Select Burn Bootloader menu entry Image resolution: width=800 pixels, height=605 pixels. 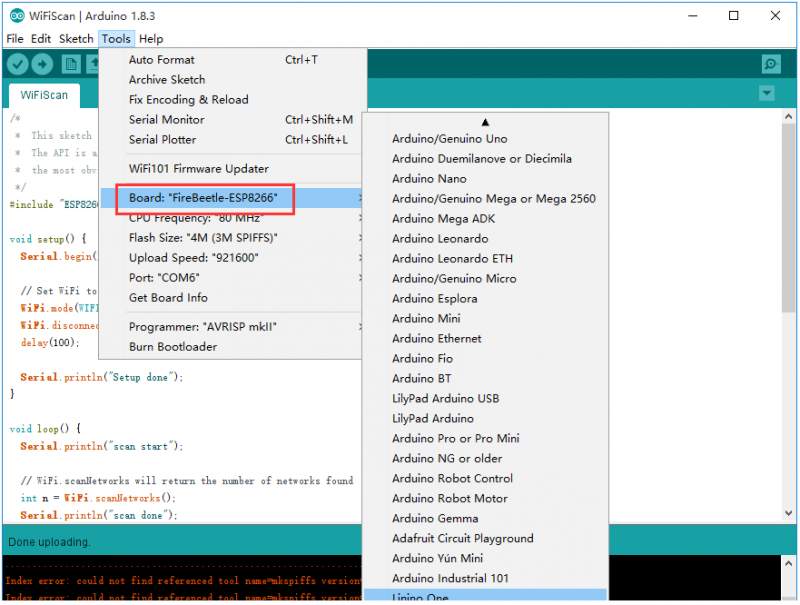tap(233, 346)
